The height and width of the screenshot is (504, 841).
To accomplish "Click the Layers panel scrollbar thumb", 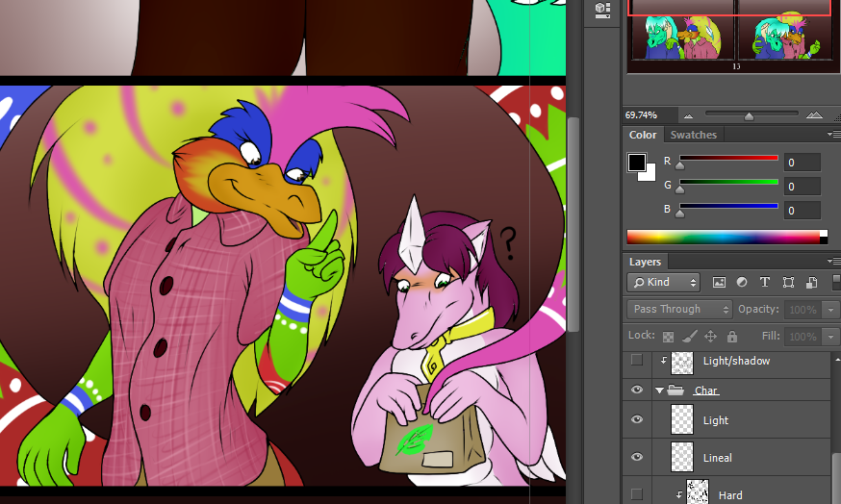I will click(836, 478).
